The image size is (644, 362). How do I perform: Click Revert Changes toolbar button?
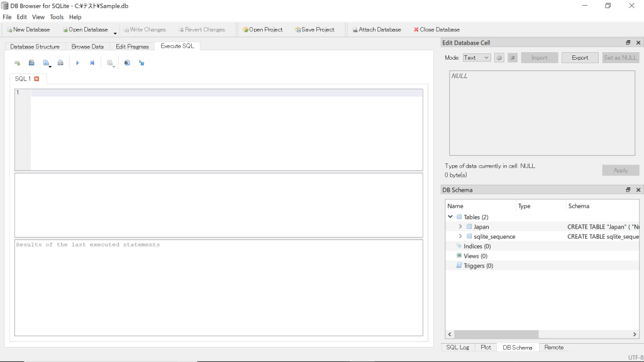point(202,30)
